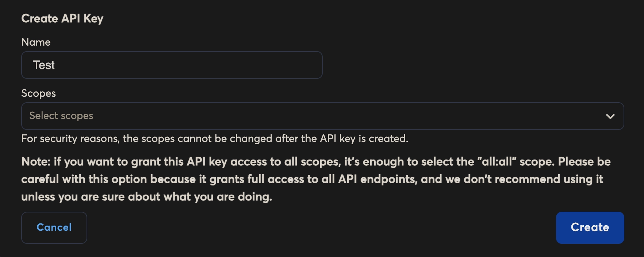644x257 pixels.
Task: Click inside the Name text field
Action: pyautogui.click(x=172, y=65)
